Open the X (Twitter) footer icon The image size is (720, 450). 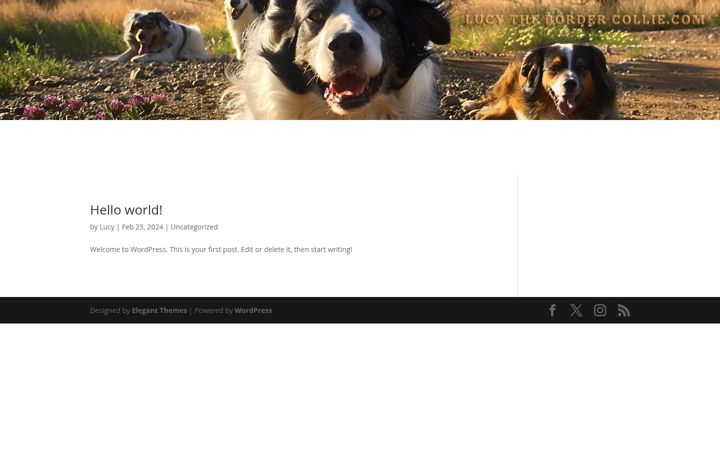576,310
